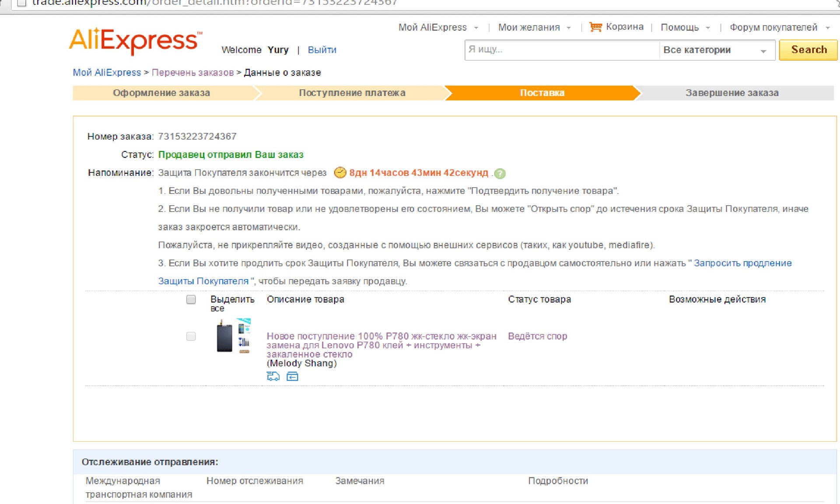Image resolution: width=840 pixels, height=504 pixels.
Task: Click the Выйти sign-out link
Action: (322, 50)
